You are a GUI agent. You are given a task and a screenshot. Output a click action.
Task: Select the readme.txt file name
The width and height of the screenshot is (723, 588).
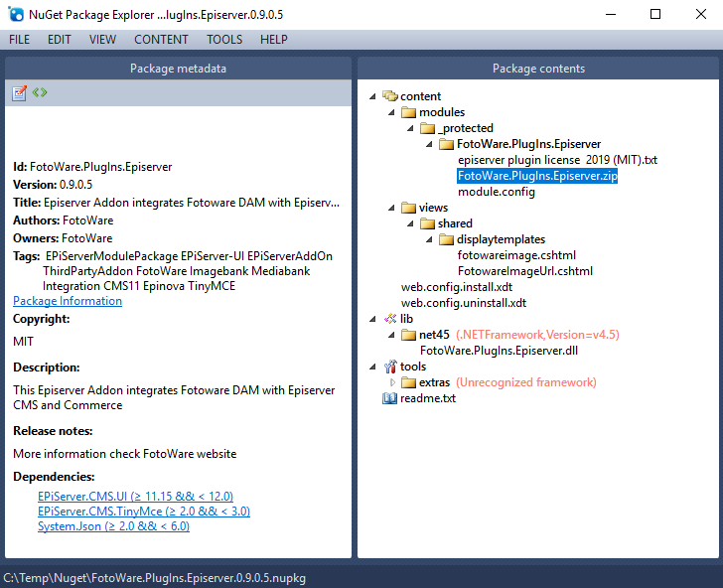coord(428,398)
